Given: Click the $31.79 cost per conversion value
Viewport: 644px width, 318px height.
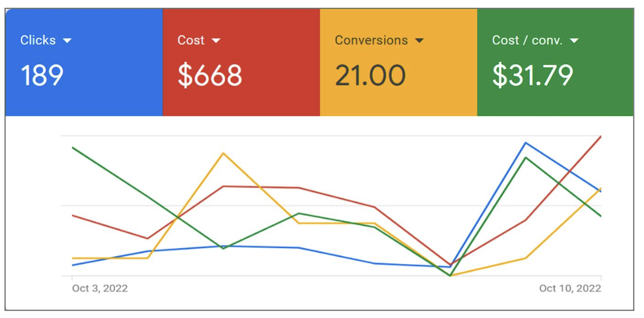Looking at the screenshot, I should click(532, 76).
